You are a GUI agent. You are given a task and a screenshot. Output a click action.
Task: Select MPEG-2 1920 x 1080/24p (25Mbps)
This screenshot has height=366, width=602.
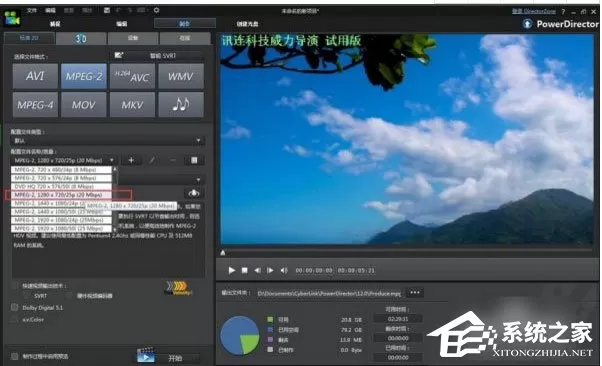[61, 220]
